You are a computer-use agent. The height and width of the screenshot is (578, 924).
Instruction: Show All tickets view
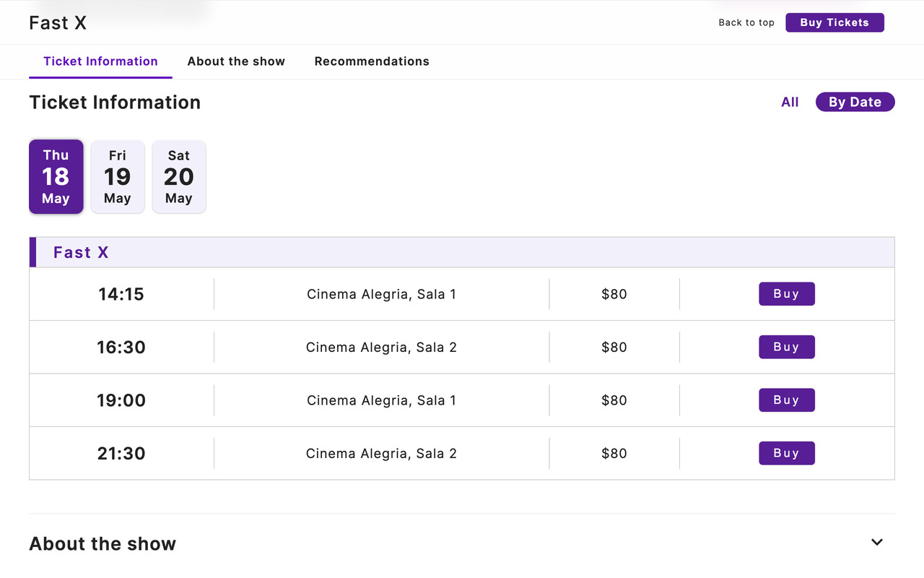(790, 102)
